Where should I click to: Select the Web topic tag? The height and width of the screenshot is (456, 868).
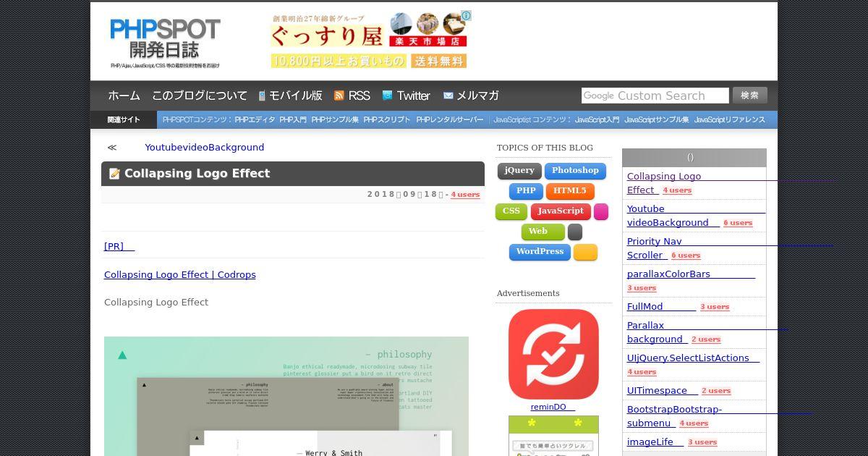[543, 232]
